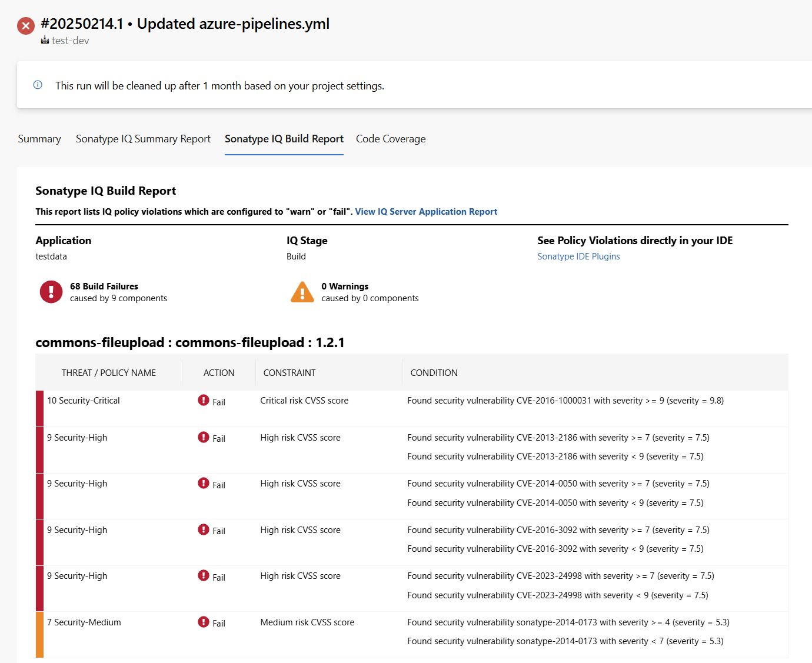The image size is (812, 663).
Task: Open the Summary tab
Action: coord(39,139)
